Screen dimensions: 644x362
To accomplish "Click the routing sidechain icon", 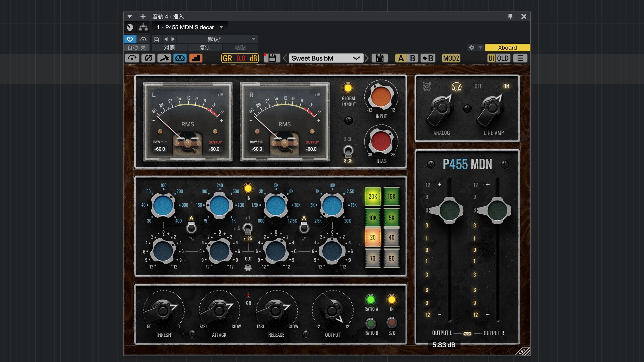I will click(143, 27).
